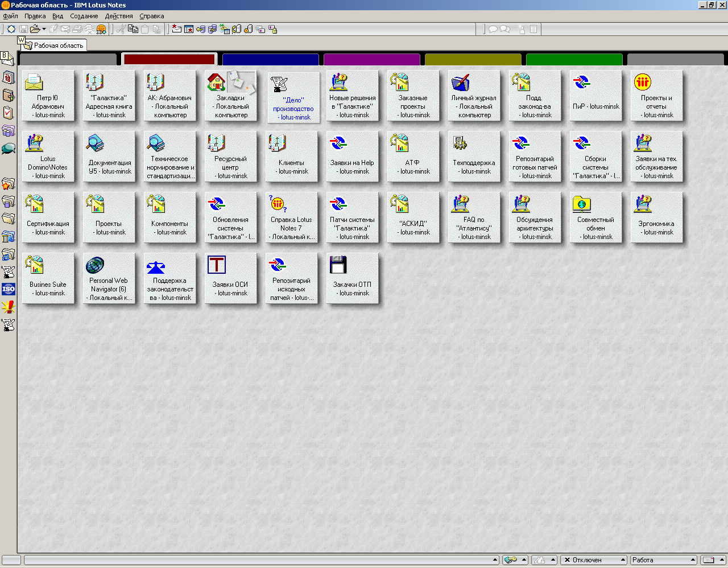Switch to the olive workspace tab

[473, 59]
